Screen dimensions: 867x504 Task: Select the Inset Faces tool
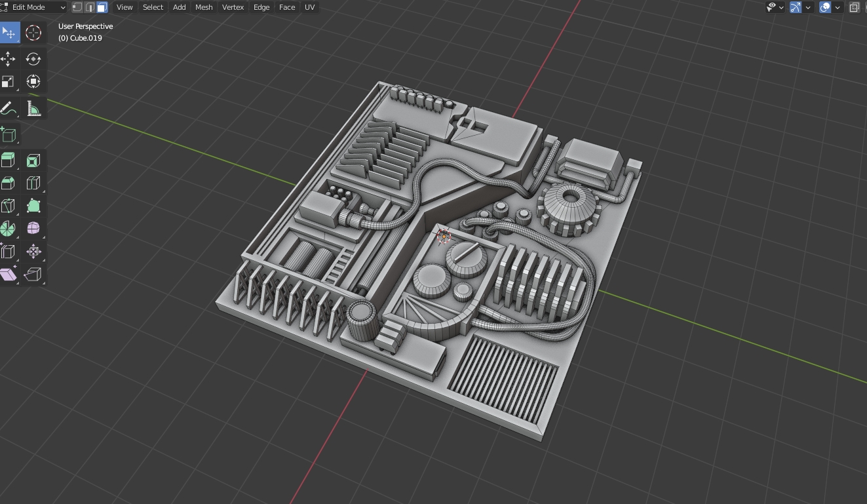[x=33, y=159]
